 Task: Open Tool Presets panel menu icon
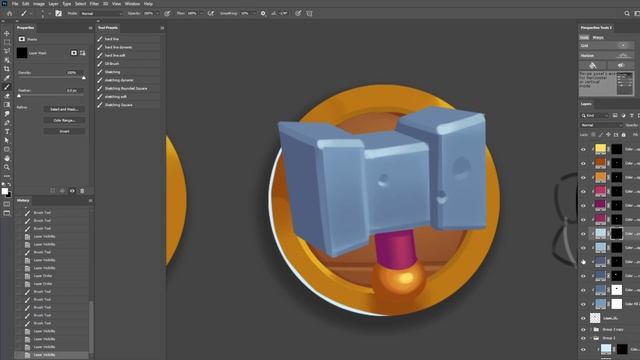tap(162, 28)
